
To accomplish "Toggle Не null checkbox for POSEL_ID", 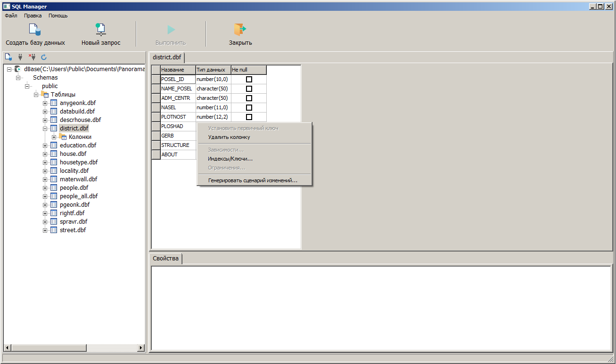I will click(x=249, y=79).
